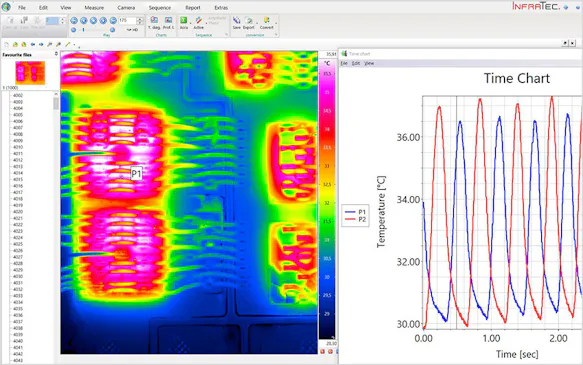
Task: Click the middle round play button
Action: 93,20
